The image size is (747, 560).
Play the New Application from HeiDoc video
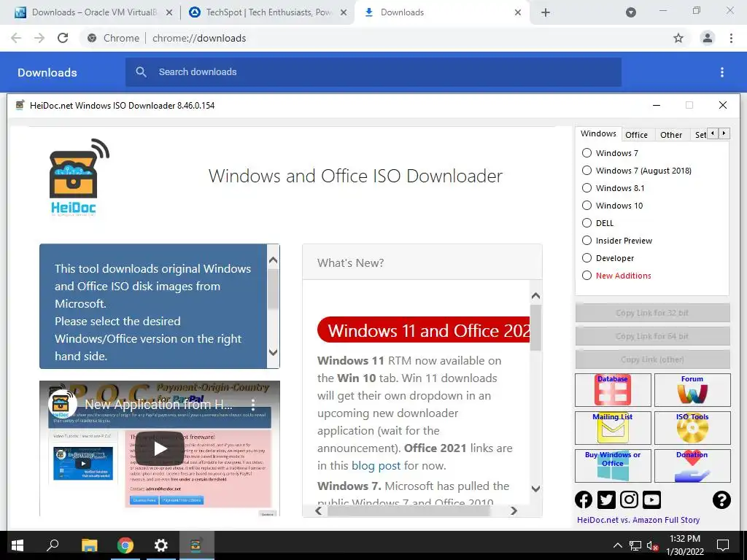[160, 448]
